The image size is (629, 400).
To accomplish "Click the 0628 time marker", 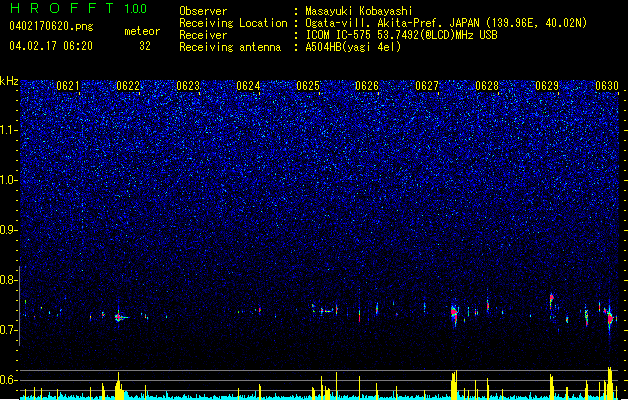I will 487,86.
